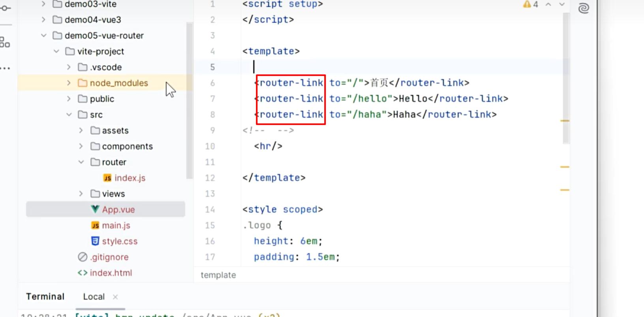Select the node_modules folder icon

click(x=83, y=83)
